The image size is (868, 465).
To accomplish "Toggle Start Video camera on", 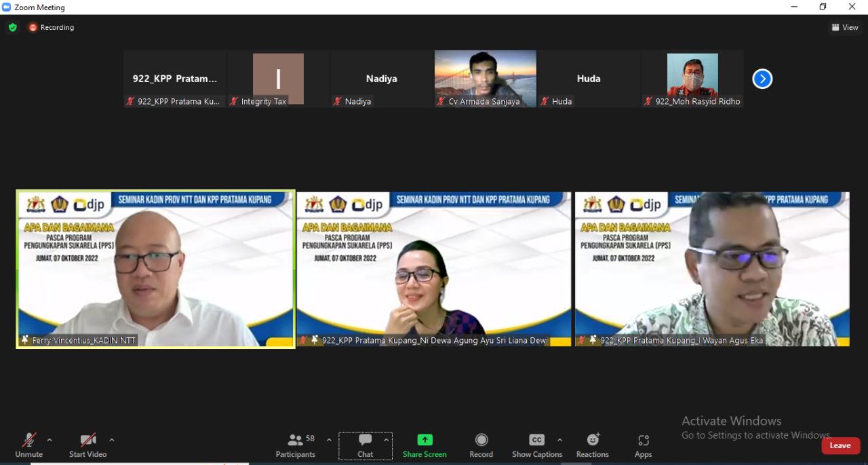I will point(87,445).
